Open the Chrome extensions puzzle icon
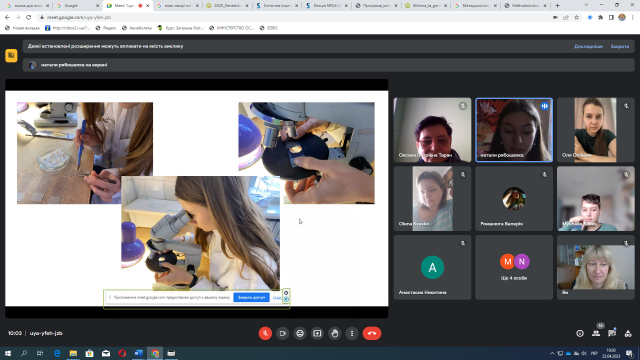The width and height of the screenshot is (640, 360). tap(600, 18)
